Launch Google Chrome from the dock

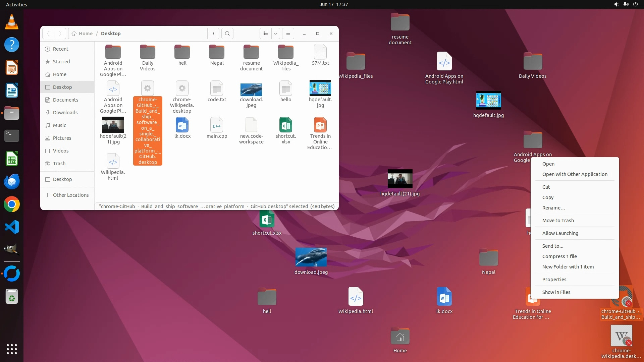[x=12, y=204]
